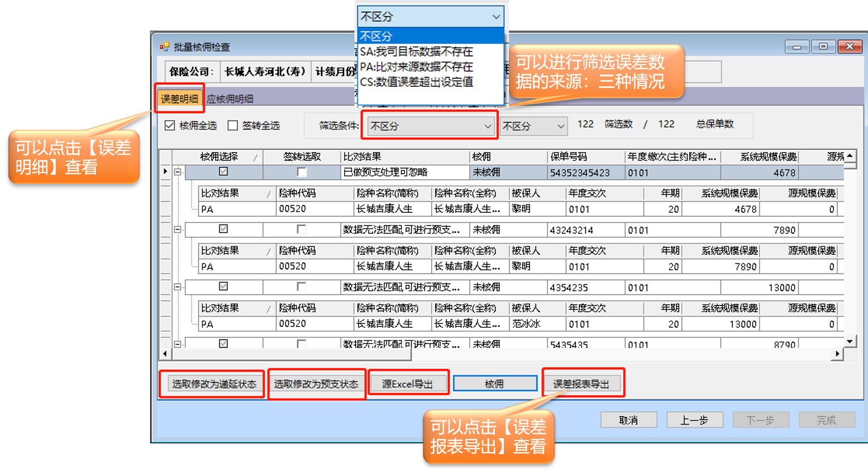Click 选取修改为预支状态 button

(x=316, y=384)
